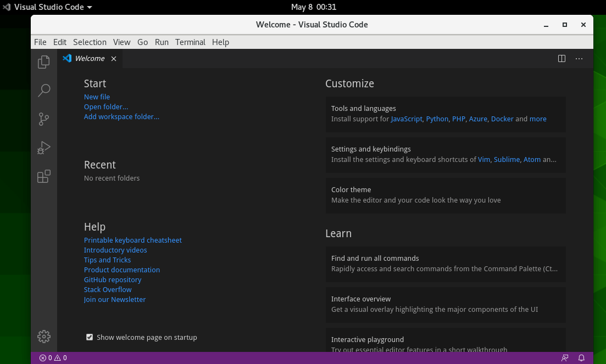The width and height of the screenshot is (606, 364).
Task: Open the Explorer view in activity bar
Action: coord(44,62)
